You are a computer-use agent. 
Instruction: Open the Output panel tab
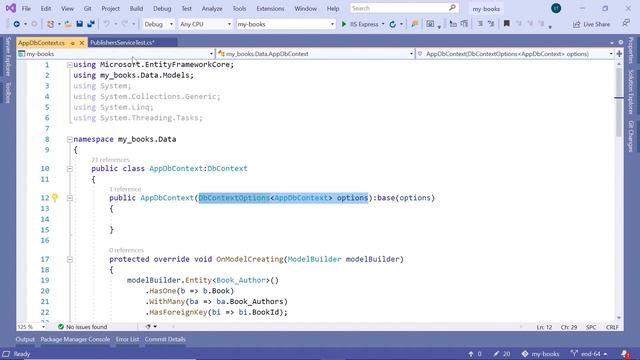(25, 339)
